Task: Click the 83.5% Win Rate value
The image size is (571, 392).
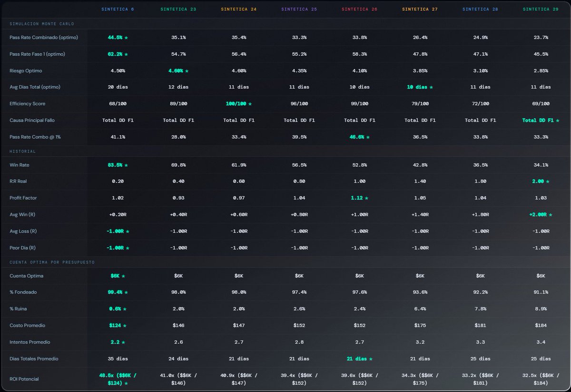Action: pyautogui.click(x=115, y=165)
